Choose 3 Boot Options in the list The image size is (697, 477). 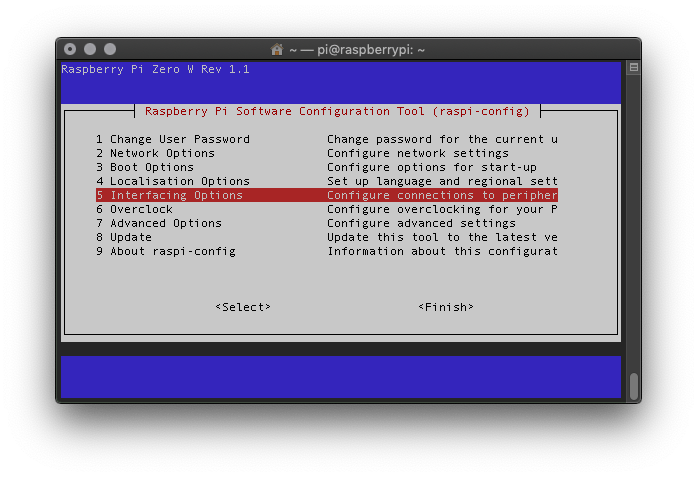[x=145, y=167]
